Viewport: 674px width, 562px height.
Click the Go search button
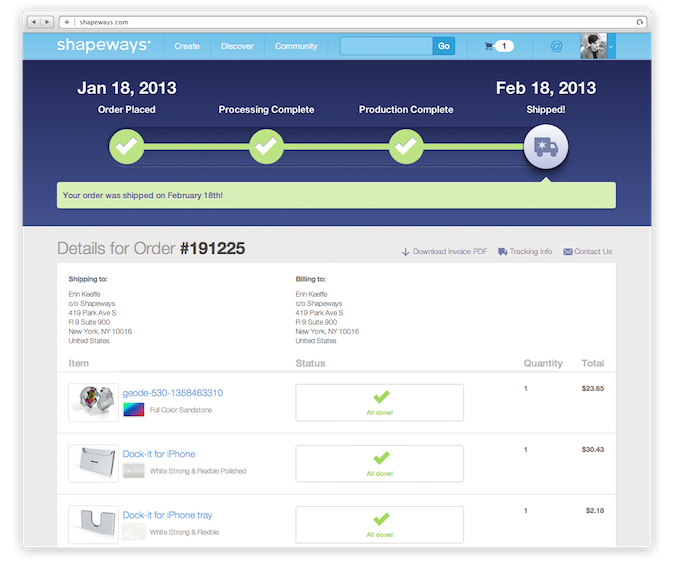pos(444,46)
